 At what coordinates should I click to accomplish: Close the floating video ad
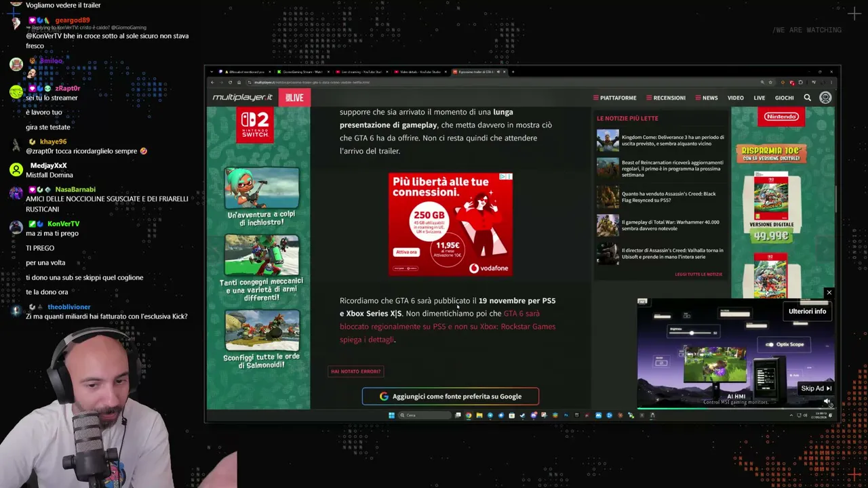click(829, 293)
